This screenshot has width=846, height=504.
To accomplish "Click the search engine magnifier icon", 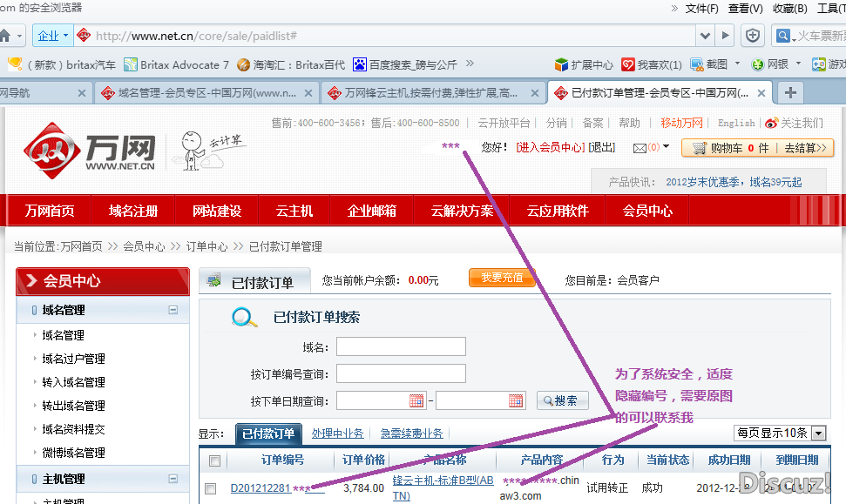I will pyautogui.click(x=782, y=36).
